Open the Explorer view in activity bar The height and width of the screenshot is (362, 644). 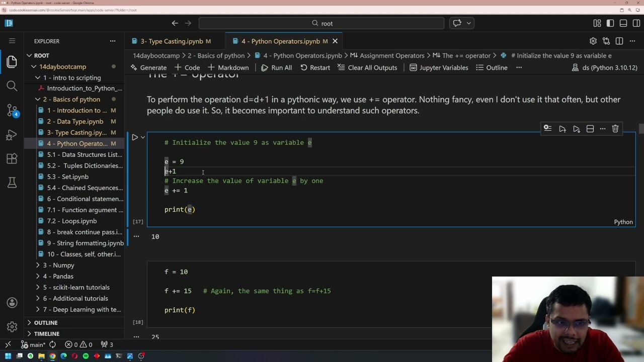[12, 62]
